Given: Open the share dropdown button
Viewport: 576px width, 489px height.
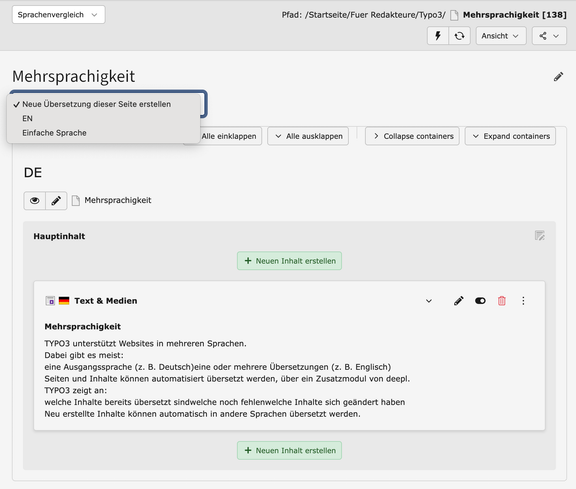Looking at the screenshot, I should pyautogui.click(x=549, y=36).
